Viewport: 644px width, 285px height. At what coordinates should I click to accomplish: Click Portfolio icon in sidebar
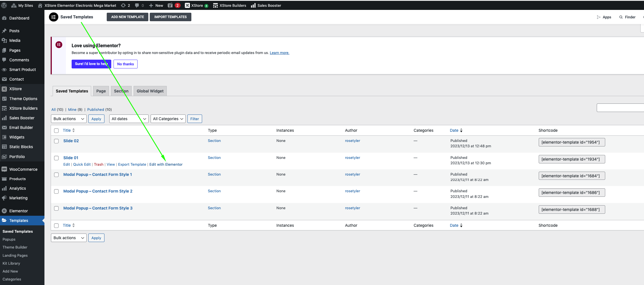click(x=4, y=157)
